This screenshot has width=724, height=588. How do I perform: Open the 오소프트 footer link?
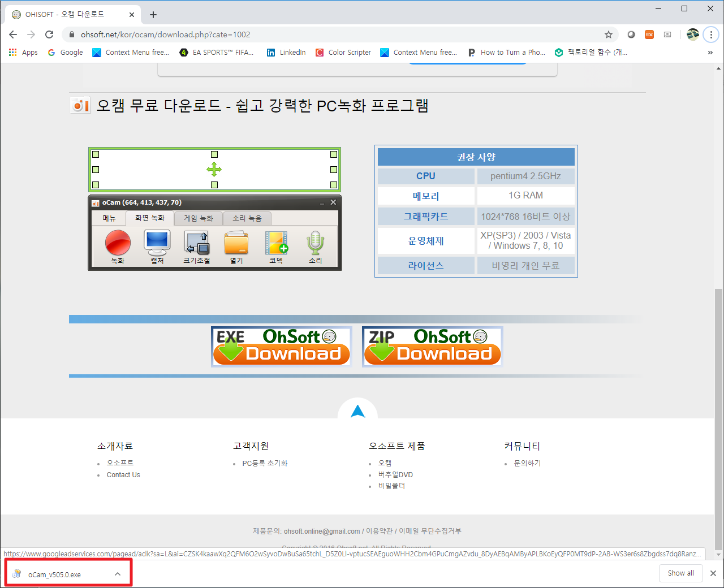[120, 463]
